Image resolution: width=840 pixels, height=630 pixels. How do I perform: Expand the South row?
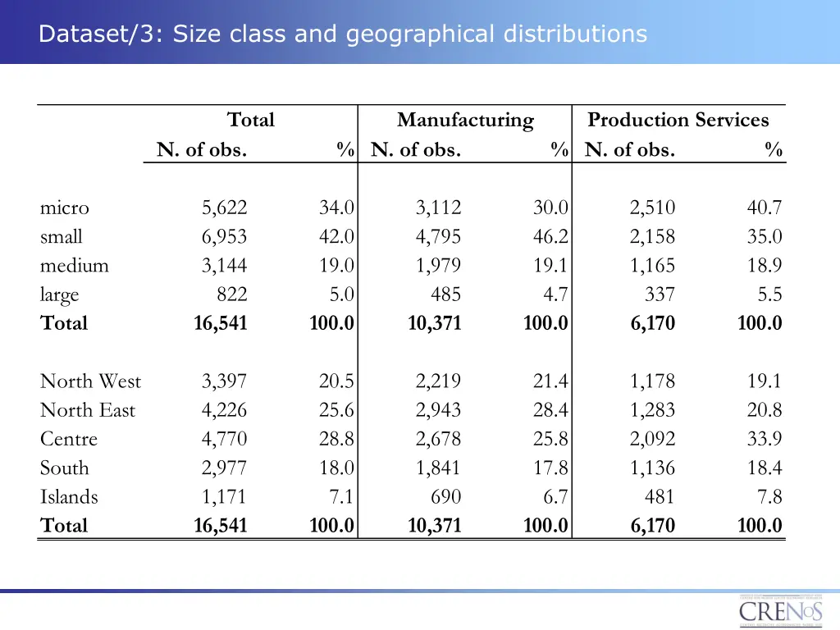(x=64, y=468)
